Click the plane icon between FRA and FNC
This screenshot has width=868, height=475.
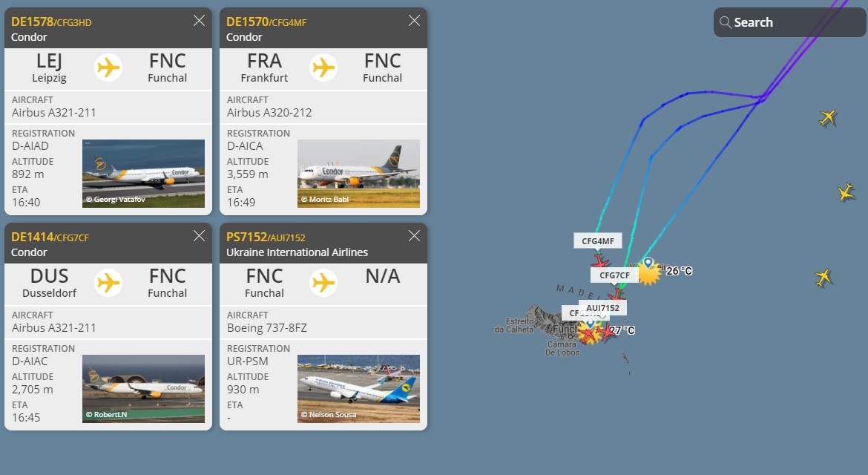323,68
